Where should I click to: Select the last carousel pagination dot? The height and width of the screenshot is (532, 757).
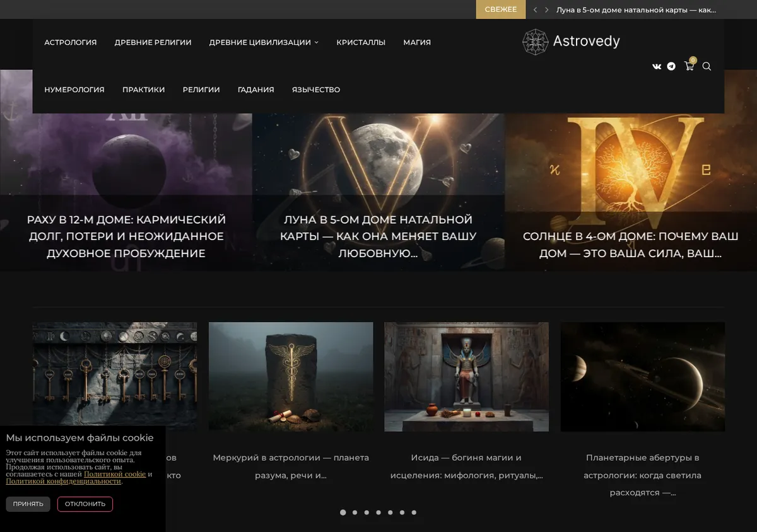[414, 512]
